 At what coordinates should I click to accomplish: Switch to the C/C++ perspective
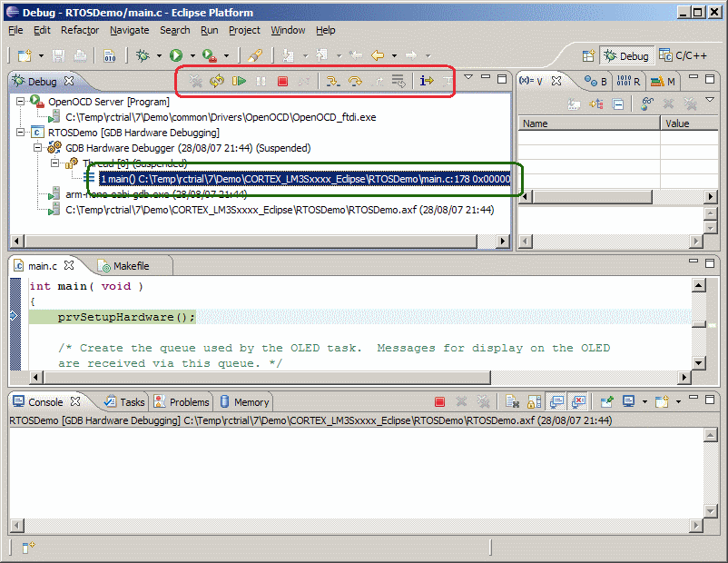click(684, 55)
